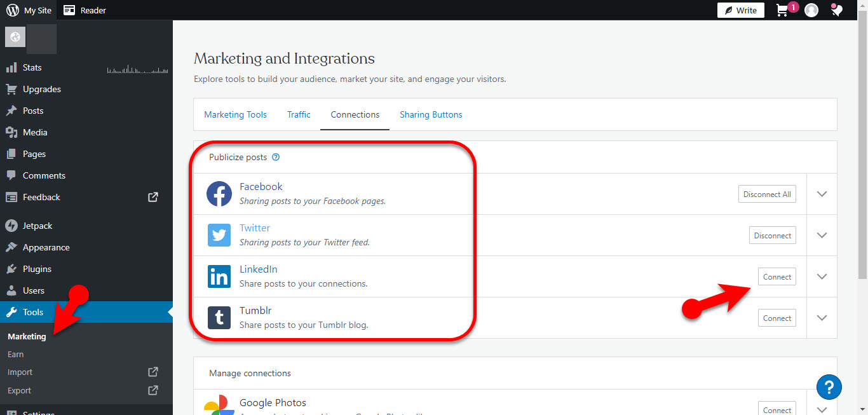Image resolution: width=868 pixels, height=415 pixels.
Task: Switch to the Traffic tab
Action: [x=299, y=114]
